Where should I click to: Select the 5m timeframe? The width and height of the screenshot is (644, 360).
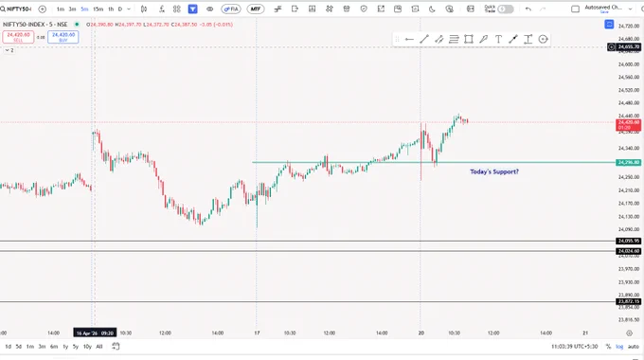pos(84,9)
